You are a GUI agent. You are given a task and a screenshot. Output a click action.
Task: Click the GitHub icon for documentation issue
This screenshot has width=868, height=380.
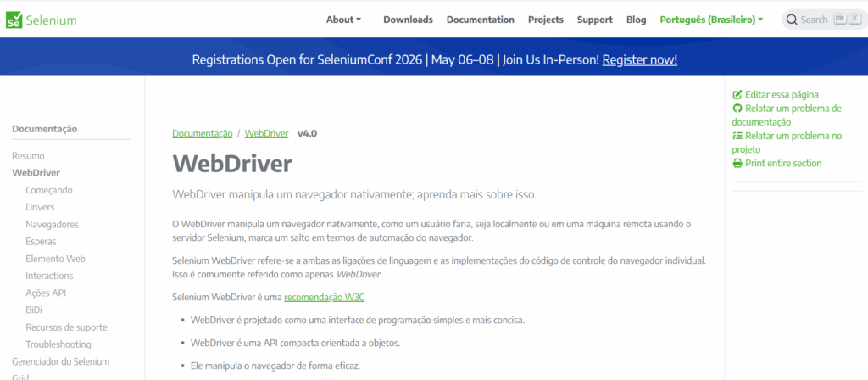(737, 109)
